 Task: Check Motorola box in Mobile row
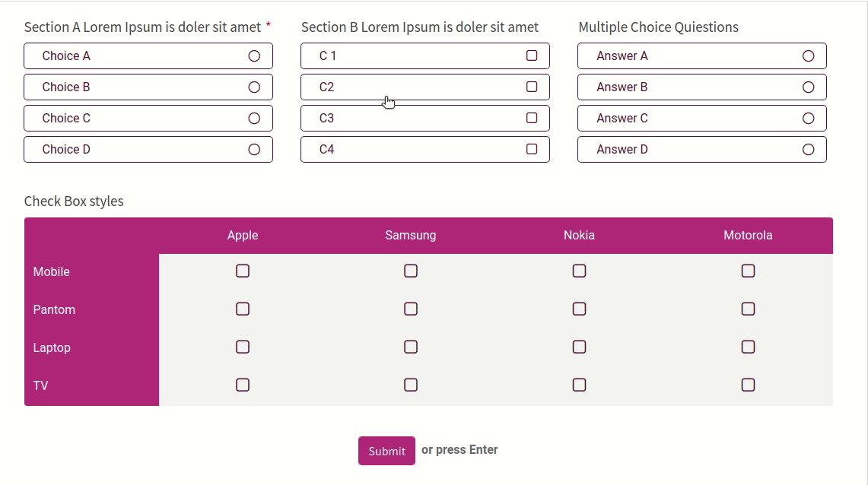(x=748, y=271)
